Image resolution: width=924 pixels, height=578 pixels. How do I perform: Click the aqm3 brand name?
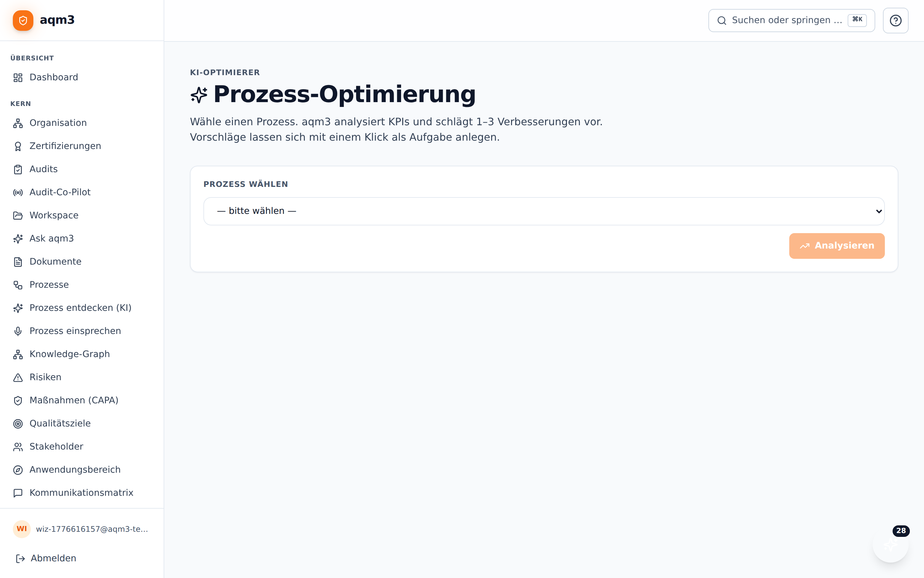click(57, 20)
